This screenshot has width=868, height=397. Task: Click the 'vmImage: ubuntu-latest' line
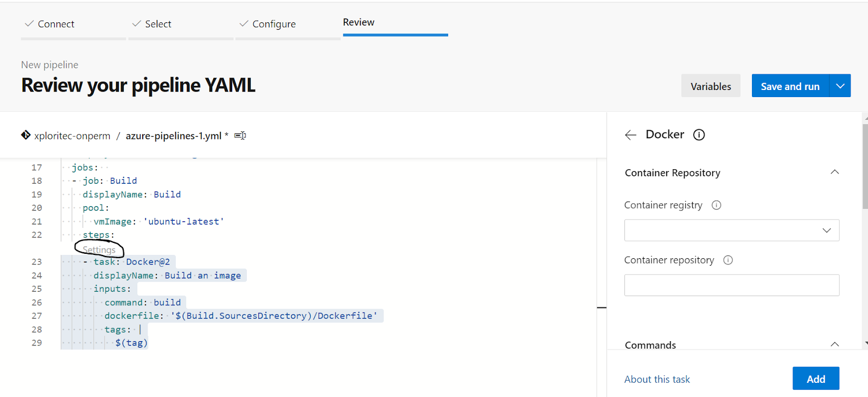click(159, 221)
